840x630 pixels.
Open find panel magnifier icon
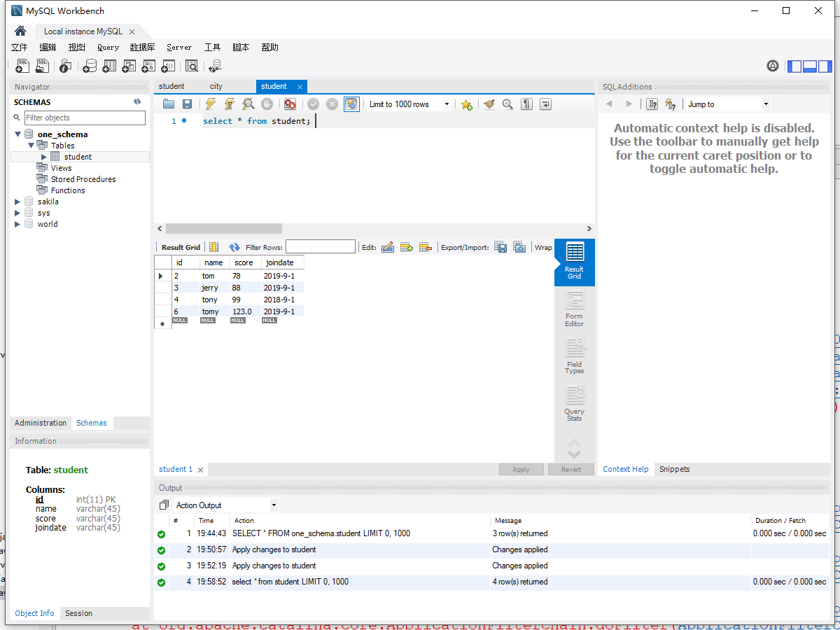click(x=507, y=104)
